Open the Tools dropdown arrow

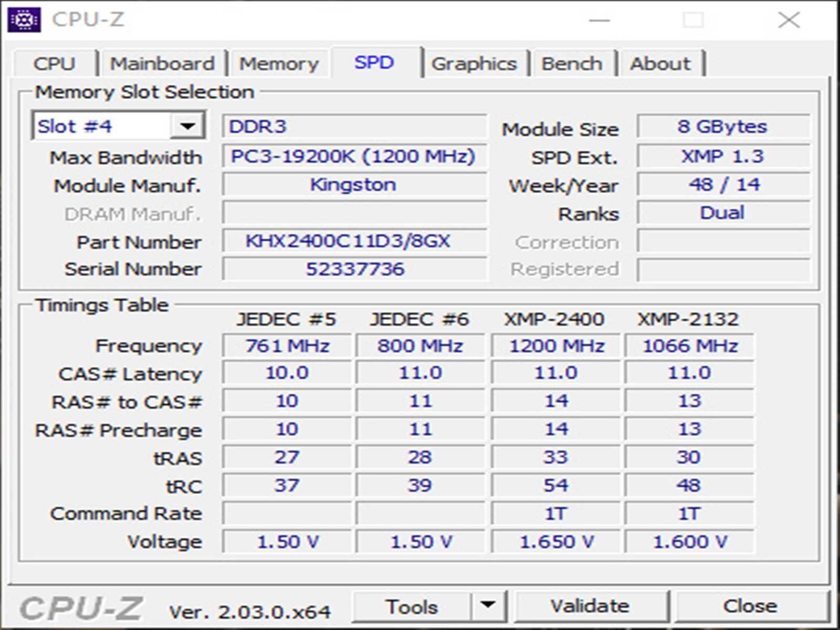pos(488,606)
